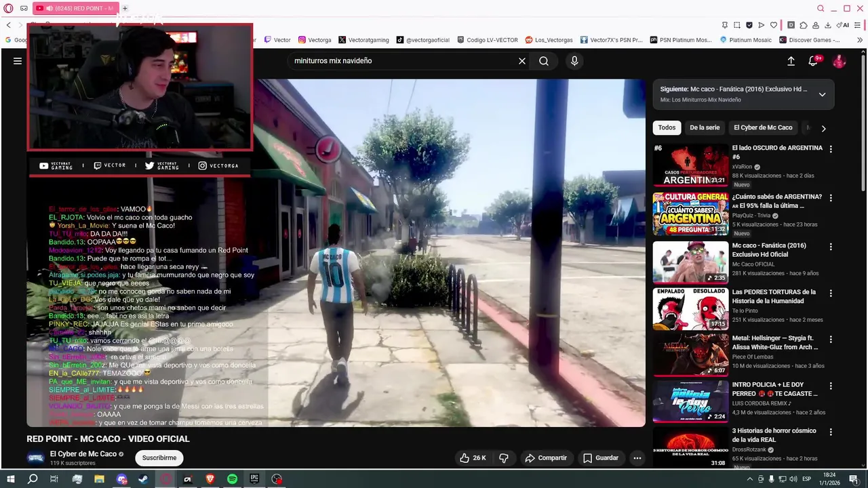Select the Todos filter chip
This screenshot has width=868, height=488.
(x=667, y=127)
